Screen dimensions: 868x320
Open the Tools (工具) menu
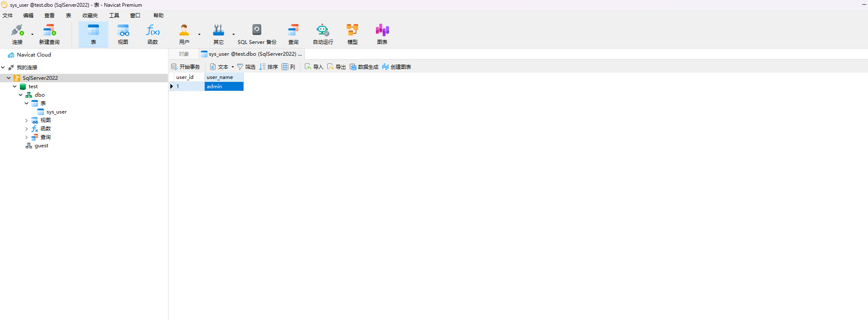114,16
